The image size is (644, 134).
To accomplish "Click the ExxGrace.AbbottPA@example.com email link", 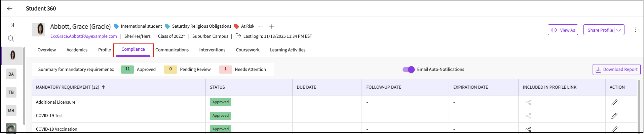I will 84,36.
